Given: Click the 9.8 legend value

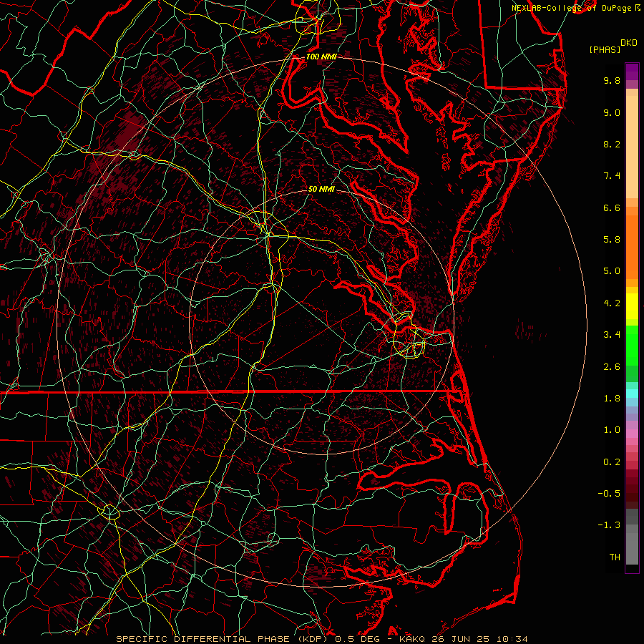Looking at the screenshot, I should click(x=612, y=80).
